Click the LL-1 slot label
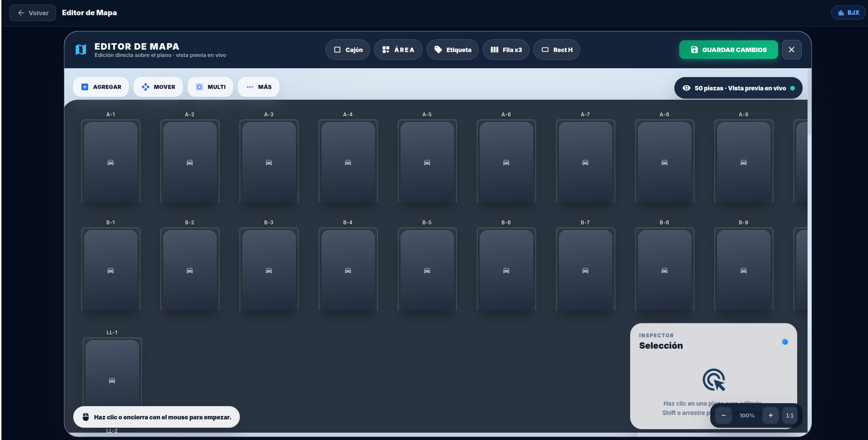 coord(112,332)
